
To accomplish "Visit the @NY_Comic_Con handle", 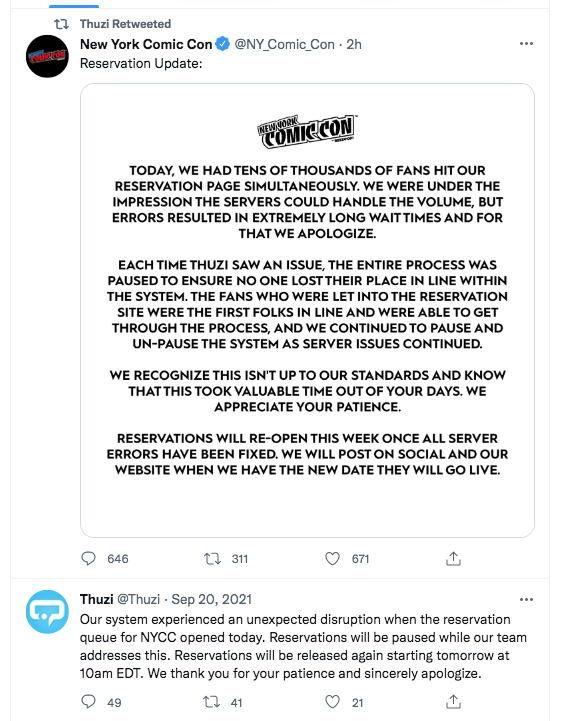I will [x=284, y=44].
